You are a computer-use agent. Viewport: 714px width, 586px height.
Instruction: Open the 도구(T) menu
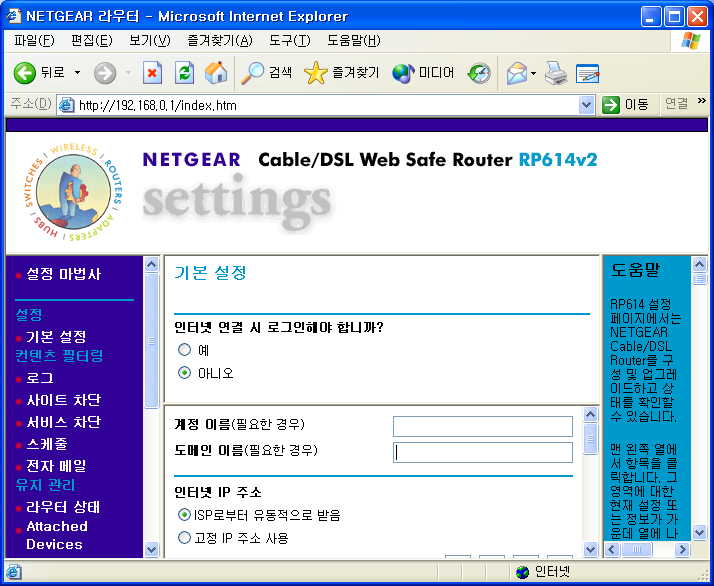click(x=290, y=41)
